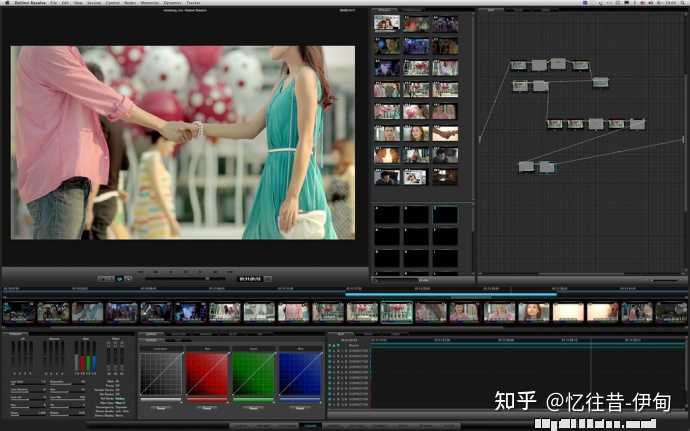The height and width of the screenshot is (431, 690).
Task: Click the keyframe editor playhead line
Action: pyautogui.click(x=591, y=372)
